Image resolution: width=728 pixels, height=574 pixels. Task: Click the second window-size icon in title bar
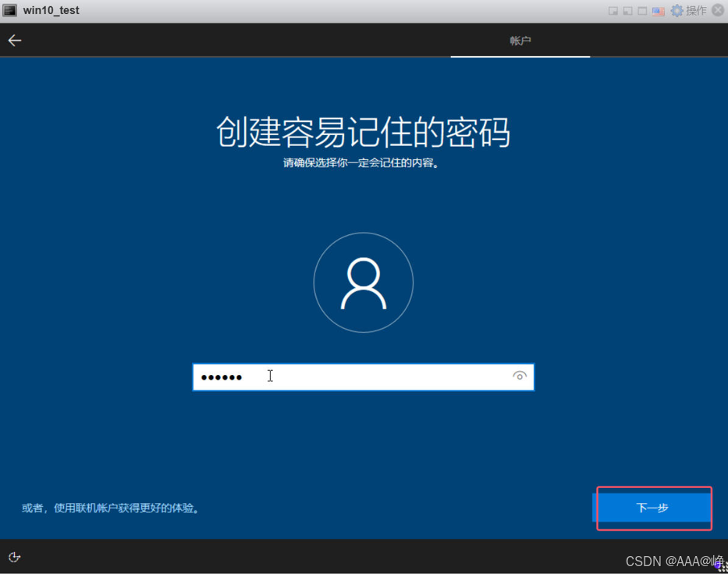tap(627, 11)
